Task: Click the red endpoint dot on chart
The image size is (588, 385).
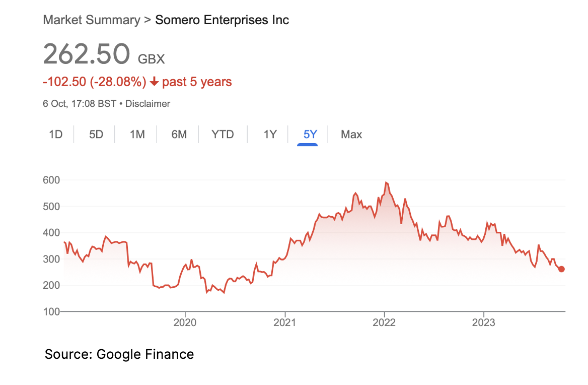Action: pos(561,269)
